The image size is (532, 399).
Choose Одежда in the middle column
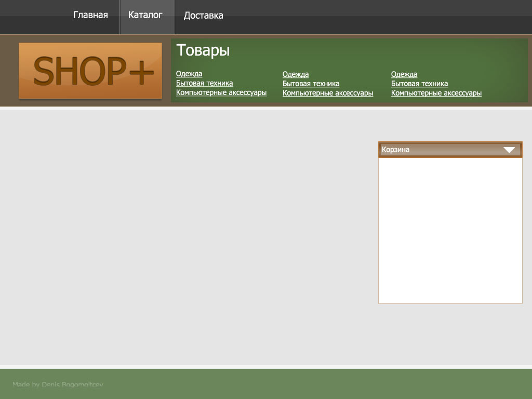coord(296,74)
